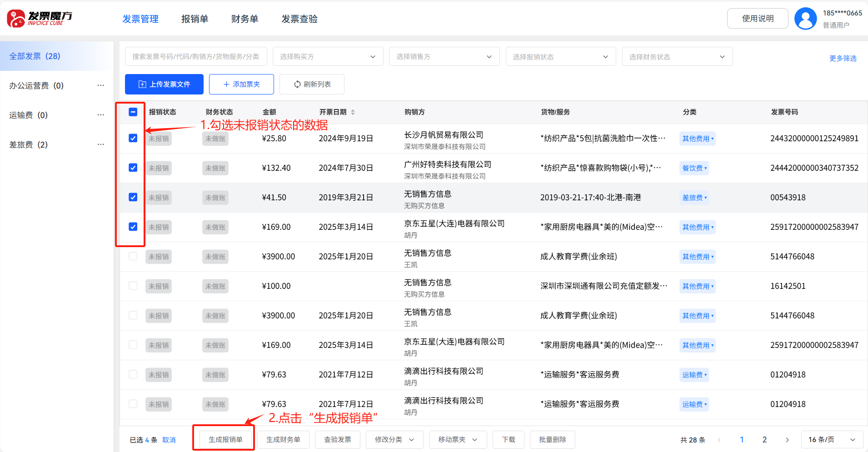Toggle the select-all header checkbox
The image size is (868, 452).
point(133,112)
